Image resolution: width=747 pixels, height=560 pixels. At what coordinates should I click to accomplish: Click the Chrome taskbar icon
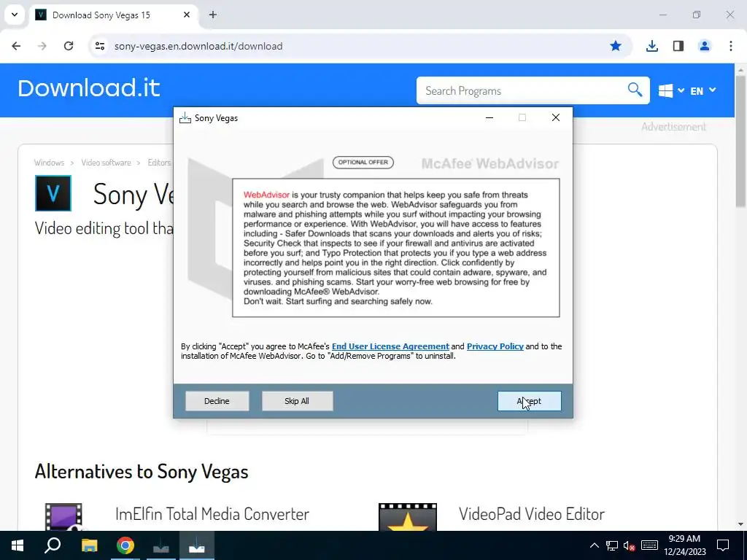coord(125,545)
